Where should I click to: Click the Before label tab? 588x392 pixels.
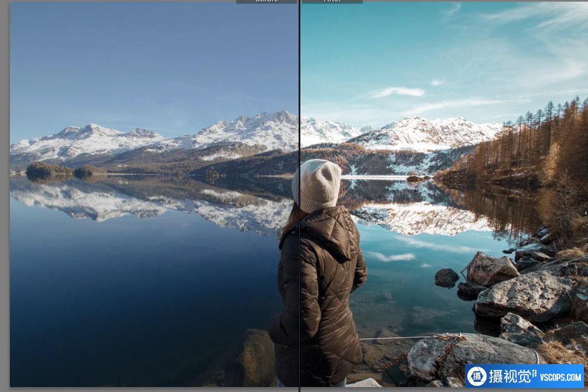[266, 2]
